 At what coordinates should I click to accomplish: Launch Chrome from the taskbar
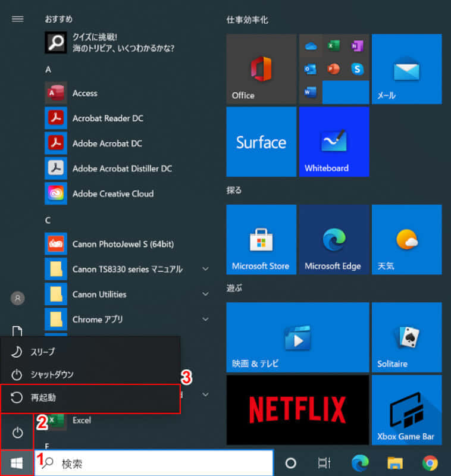[430, 464]
